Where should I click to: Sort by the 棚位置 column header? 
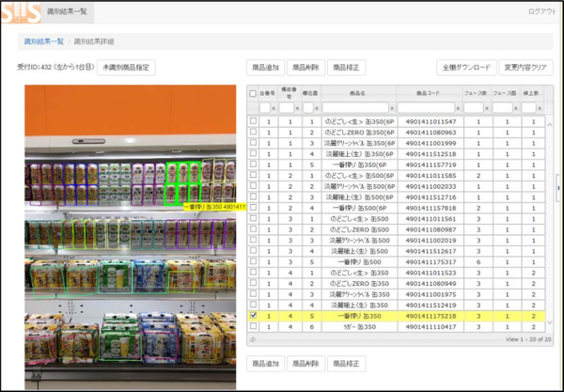tap(309, 93)
